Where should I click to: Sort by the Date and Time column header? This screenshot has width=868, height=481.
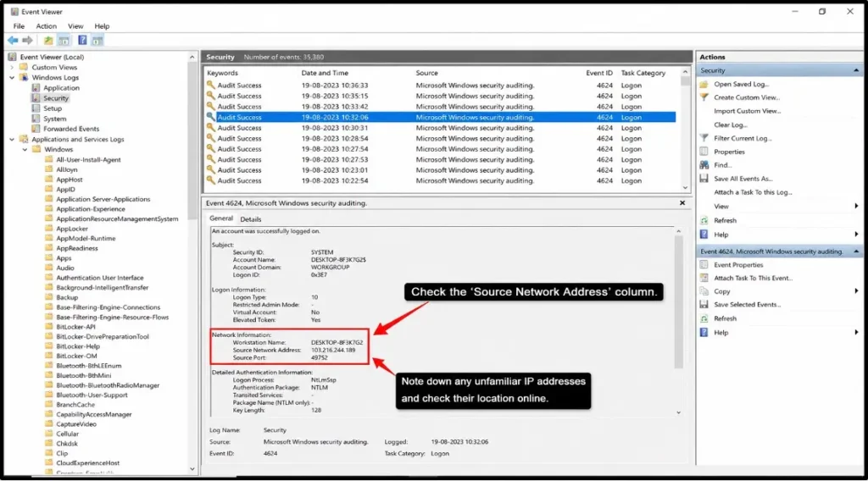pyautogui.click(x=325, y=73)
